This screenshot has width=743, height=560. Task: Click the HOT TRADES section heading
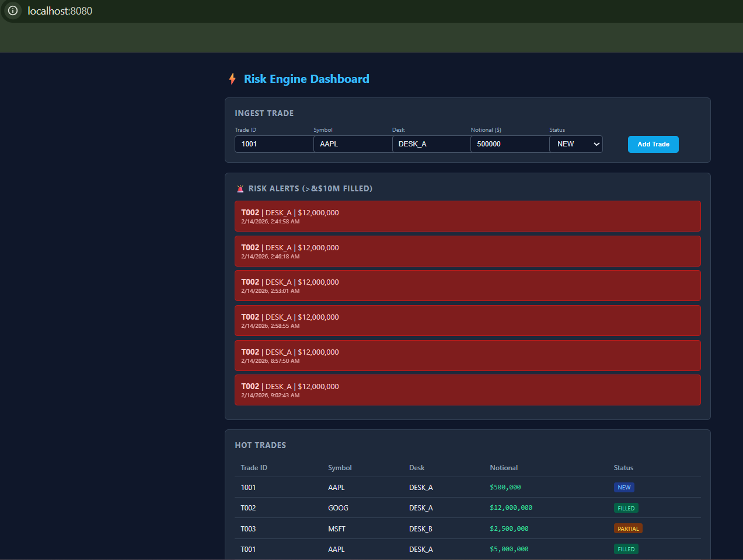260,445
